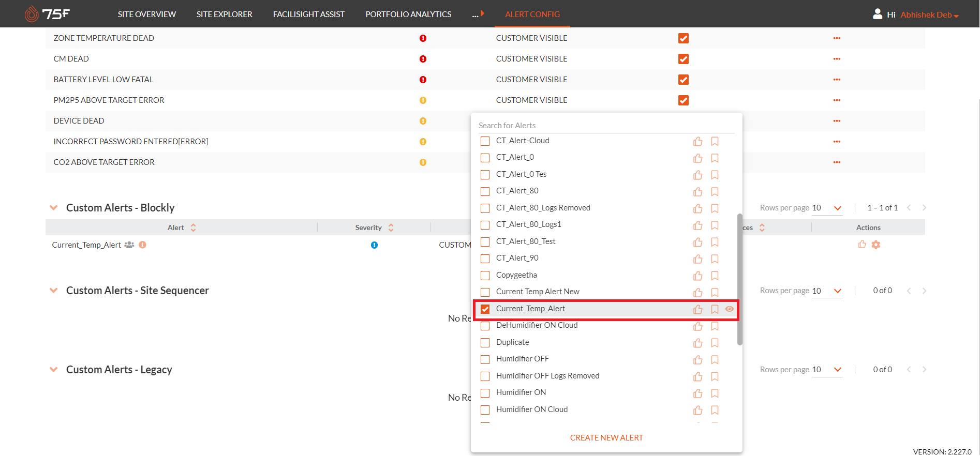Open the ALERT CONFIG tab
Screen dimensions: 980x456
pyautogui.click(x=532, y=14)
